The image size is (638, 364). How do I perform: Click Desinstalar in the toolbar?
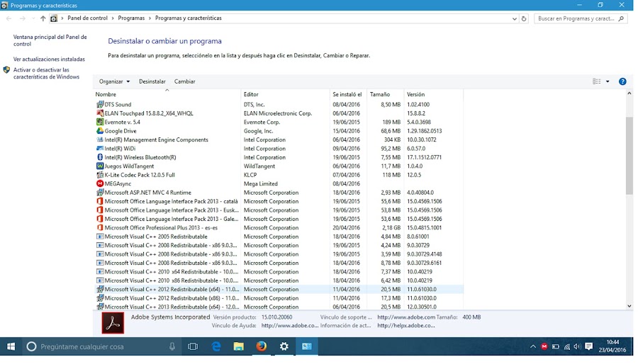(152, 81)
